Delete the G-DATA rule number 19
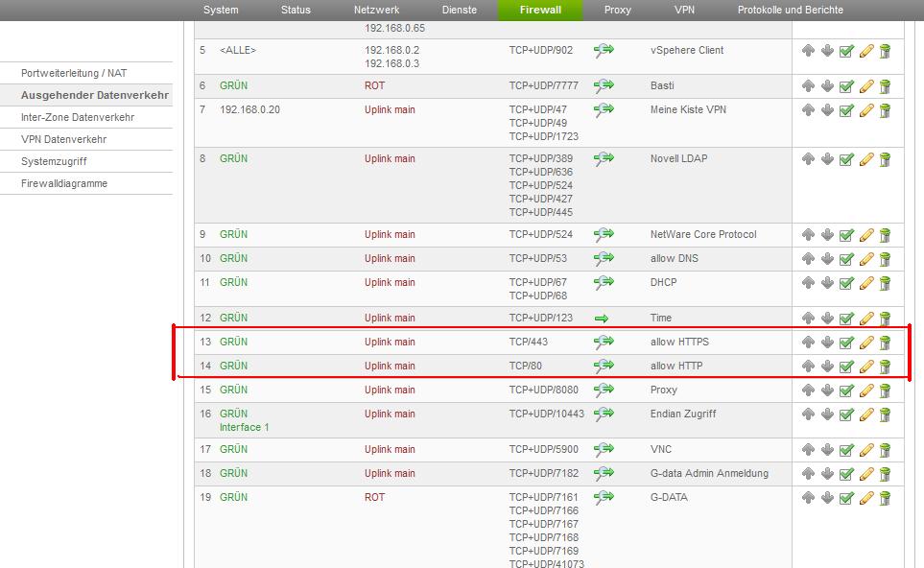 pyautogui.click(x=885, y=498)
